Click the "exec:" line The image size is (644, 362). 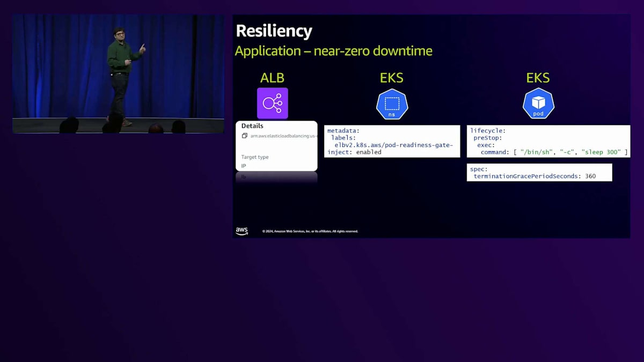[487, 145]
